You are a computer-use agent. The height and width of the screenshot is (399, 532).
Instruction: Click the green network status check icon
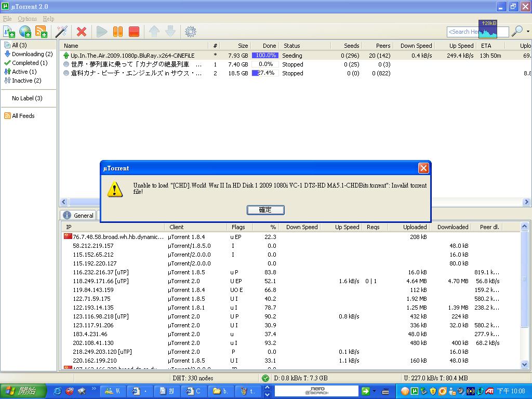(x=265, y=378)
